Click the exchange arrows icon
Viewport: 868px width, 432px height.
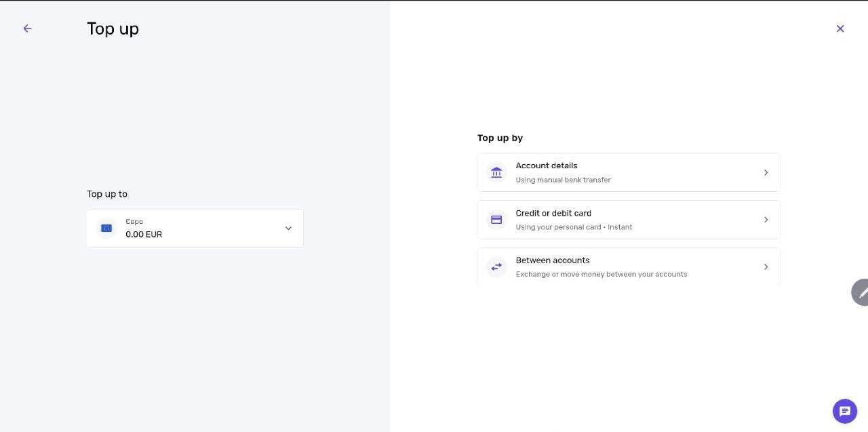496,267
